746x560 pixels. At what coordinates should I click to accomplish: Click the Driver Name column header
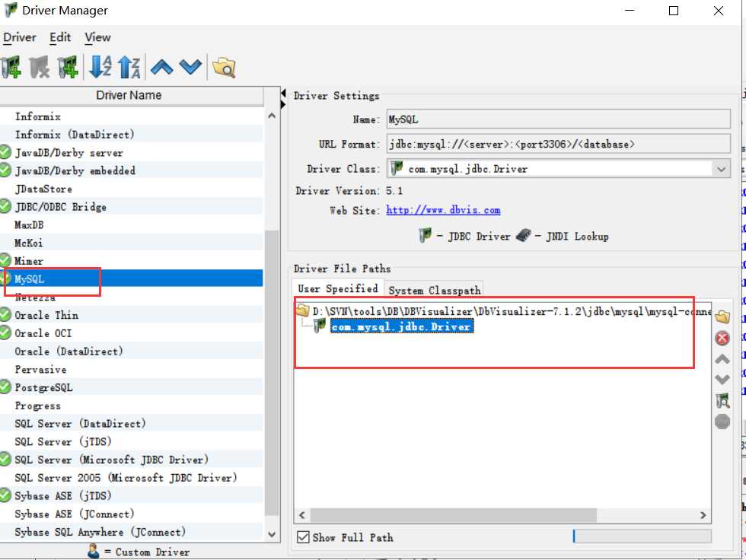(131, 96)
